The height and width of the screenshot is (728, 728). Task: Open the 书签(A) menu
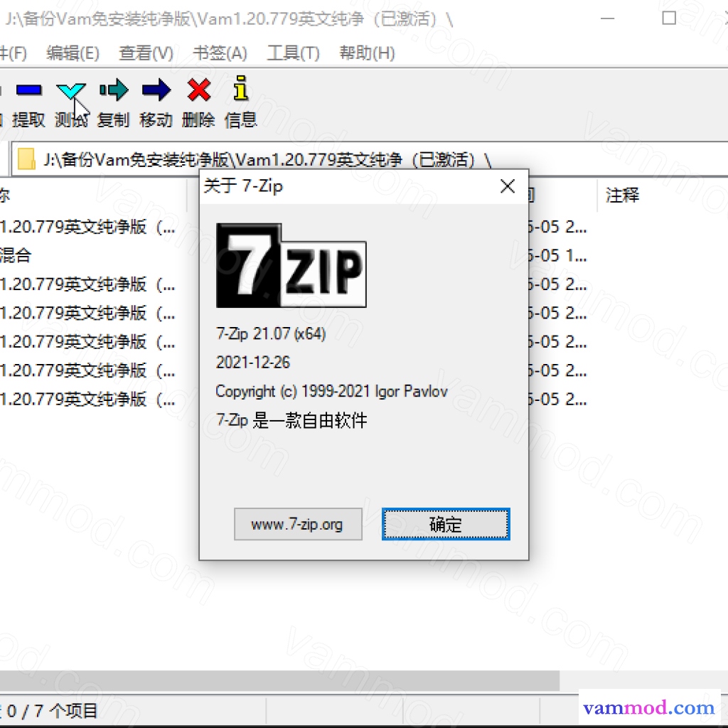point(220,53)
